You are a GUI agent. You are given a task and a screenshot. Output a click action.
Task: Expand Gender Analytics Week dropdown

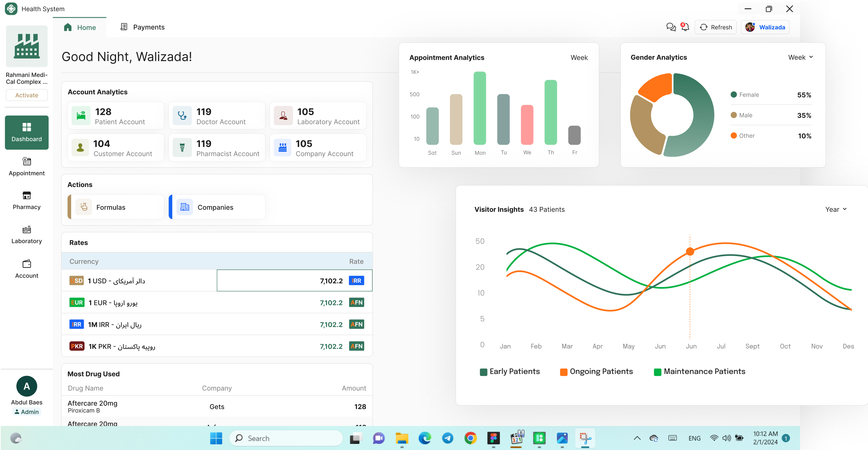800,57
